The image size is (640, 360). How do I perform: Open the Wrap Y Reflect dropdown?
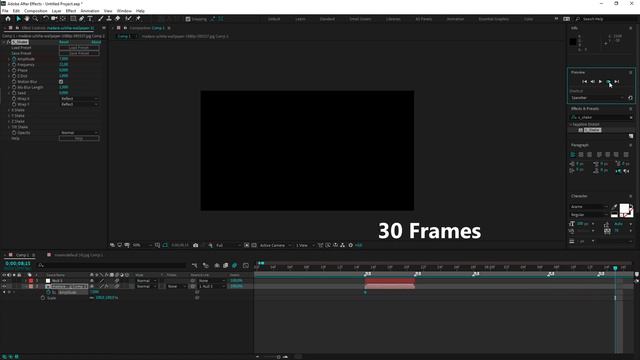point(79,104)
